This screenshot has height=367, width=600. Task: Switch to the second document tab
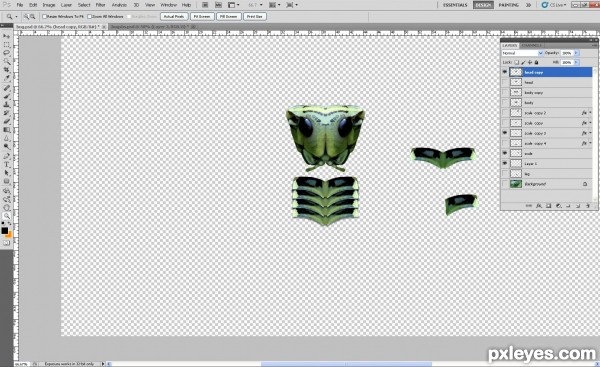152,27
